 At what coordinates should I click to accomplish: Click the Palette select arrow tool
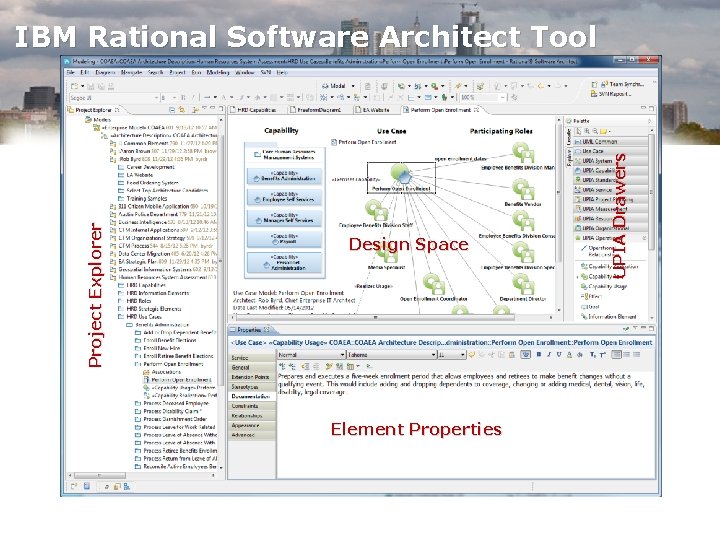tap(579, 131)
